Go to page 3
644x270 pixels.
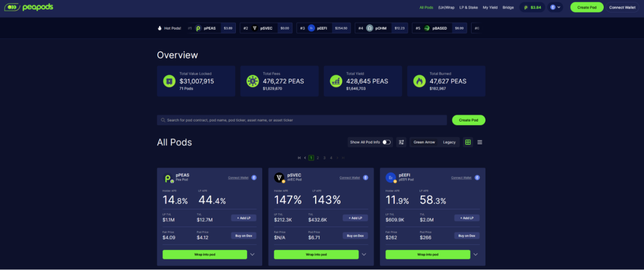[325, 158]
